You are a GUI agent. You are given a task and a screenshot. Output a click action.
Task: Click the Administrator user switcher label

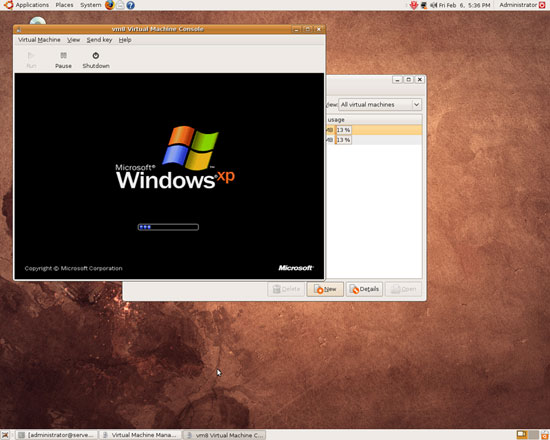(x=518, y=5)
